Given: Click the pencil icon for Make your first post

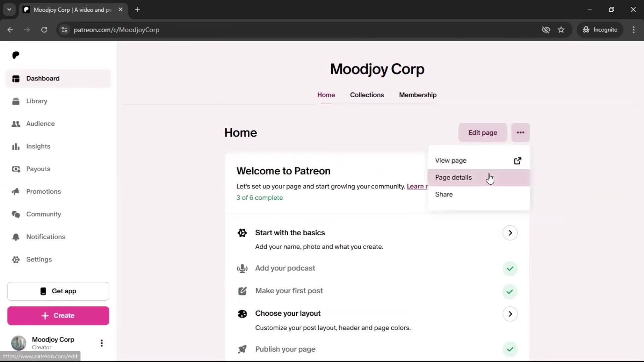Looking at the screenshot, I should pos(242,291).
